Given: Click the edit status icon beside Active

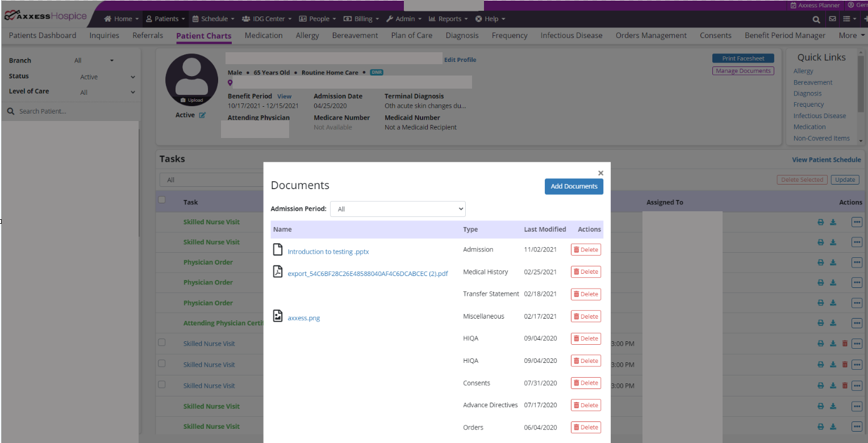Looking at the screenshot, I should click(202, 115).
